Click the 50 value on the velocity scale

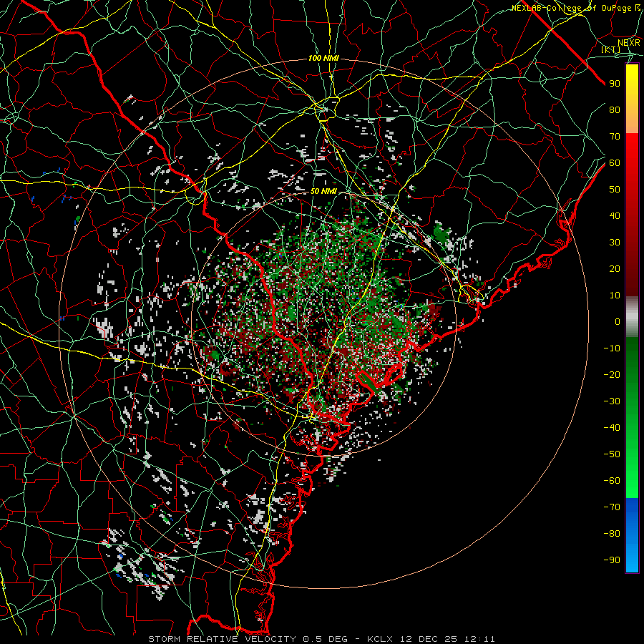coord(615,190)
